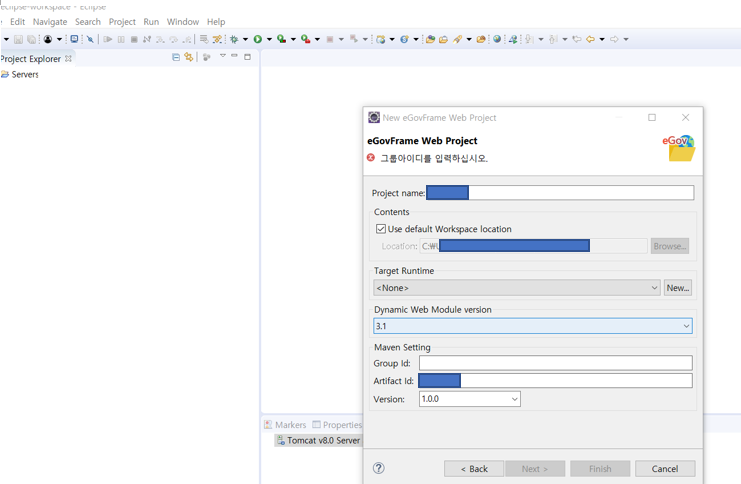Switch to the Properties tab
This screenshot has height=484, width=741.
337,424
